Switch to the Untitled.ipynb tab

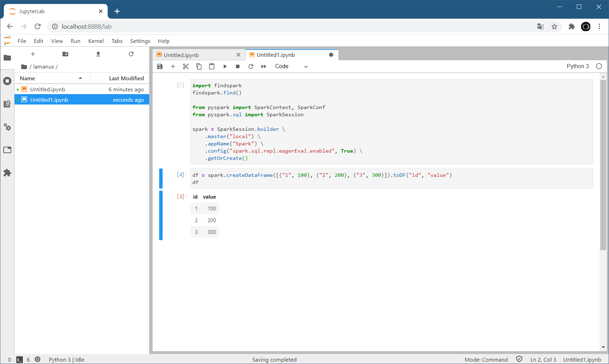pos(181,55)
